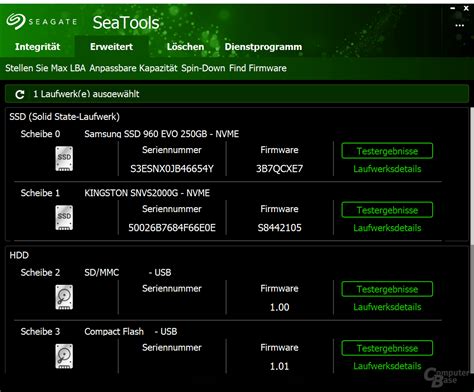Click the SSD (Solid State-Laufwerk) heading
474x392 pixels.
pos(64,117)
